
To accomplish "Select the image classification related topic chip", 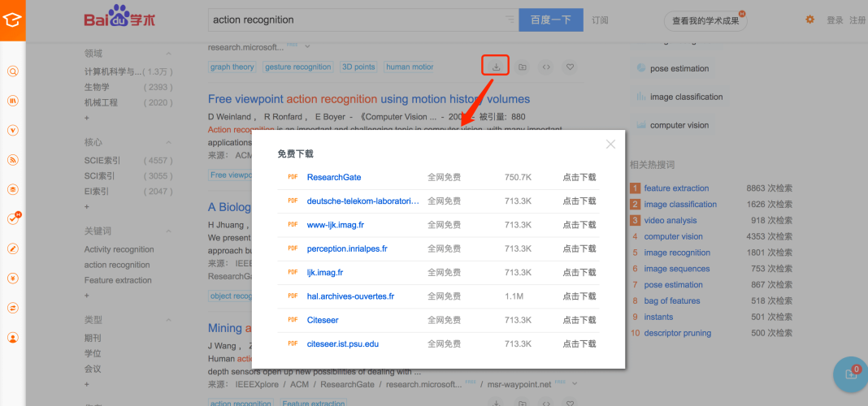I will click(679, 97).
